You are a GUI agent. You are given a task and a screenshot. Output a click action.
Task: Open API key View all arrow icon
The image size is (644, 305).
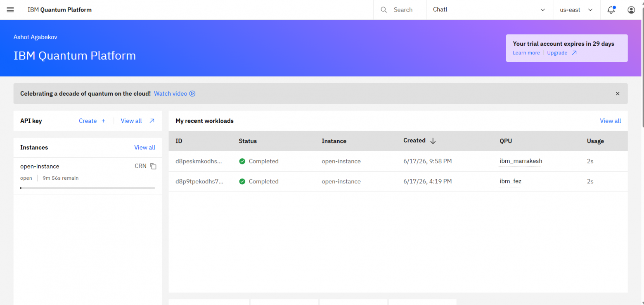[x=152, y=121]
